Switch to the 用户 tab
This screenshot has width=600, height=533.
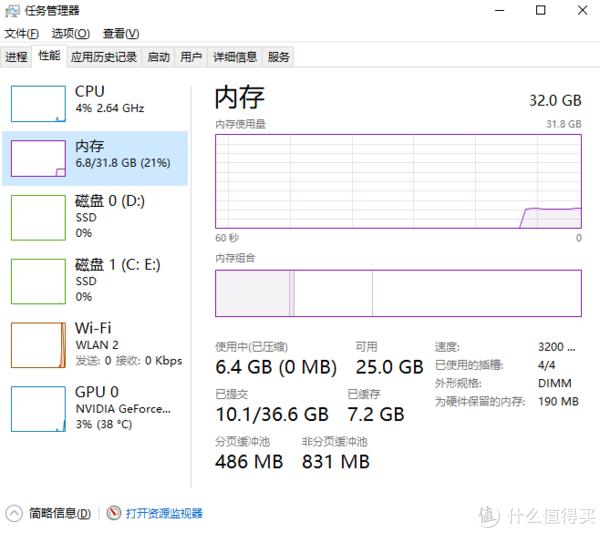click(191, 57)
